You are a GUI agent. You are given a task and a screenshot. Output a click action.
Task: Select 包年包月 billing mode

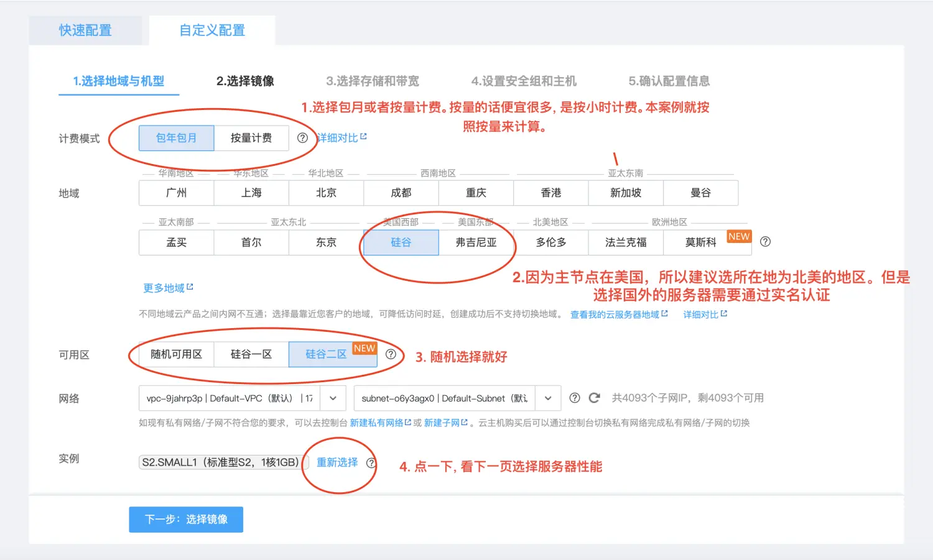tap(177, 138)
